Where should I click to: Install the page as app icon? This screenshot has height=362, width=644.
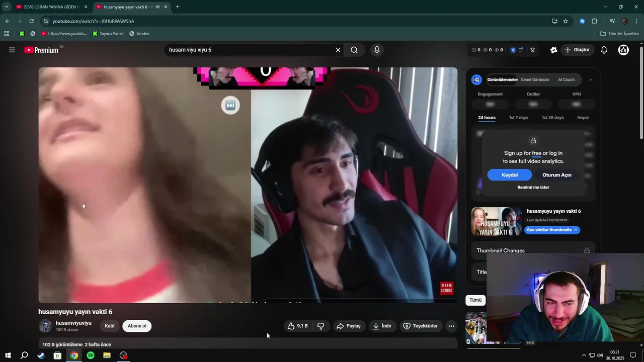(554, 21)
